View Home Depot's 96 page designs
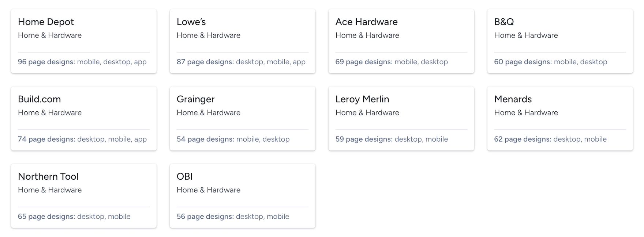644x237 pixels. click(82, 62)
